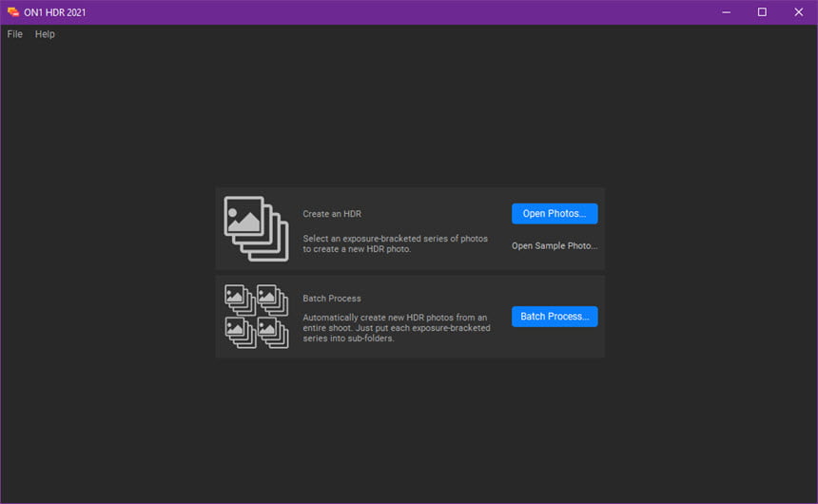Open the File menu
This screenshot has width=818, height=504.
tap(14, 34)
